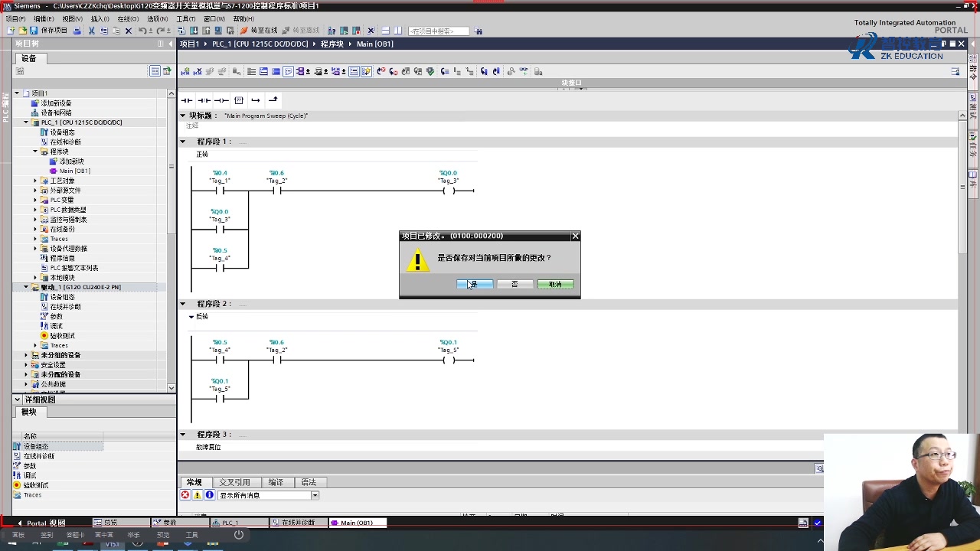The height and width of the screenshot is (551, 980).
Task: Toggle error messages filter icon
Action: pyautogui.click(x=185, y=495)
